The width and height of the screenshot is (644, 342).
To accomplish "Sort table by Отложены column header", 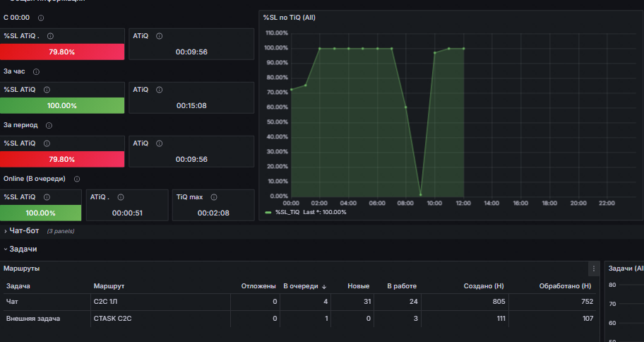I will pos(258,286).
